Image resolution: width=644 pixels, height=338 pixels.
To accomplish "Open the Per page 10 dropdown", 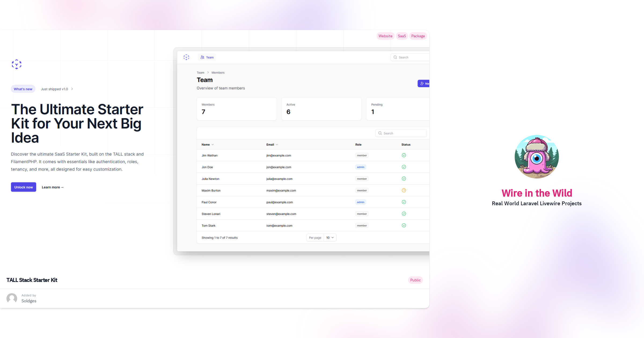I will click(x=330, y=238).
